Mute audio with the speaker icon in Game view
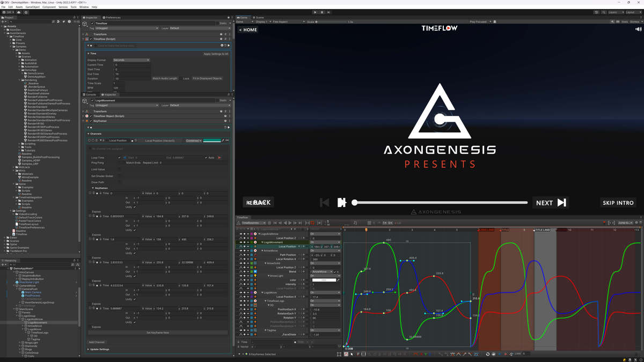 coord(639,29)
